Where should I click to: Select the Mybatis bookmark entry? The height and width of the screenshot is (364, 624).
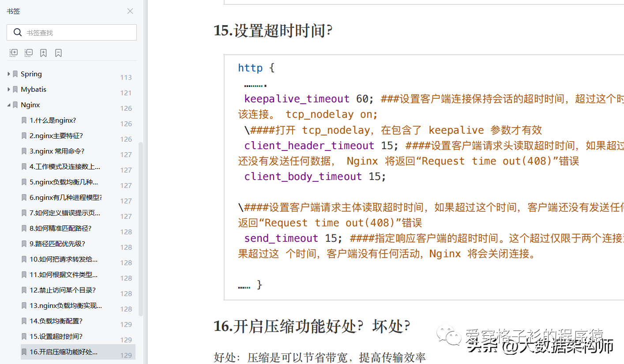(33, 89)
